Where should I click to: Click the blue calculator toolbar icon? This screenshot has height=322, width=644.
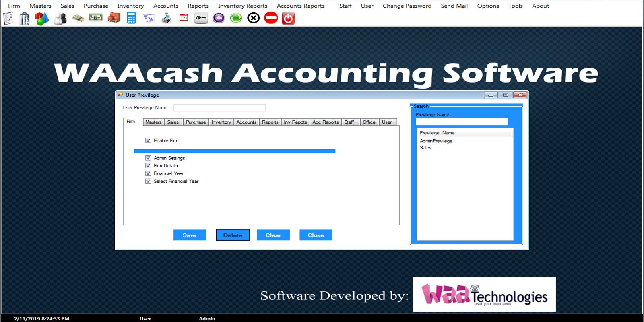131,18
